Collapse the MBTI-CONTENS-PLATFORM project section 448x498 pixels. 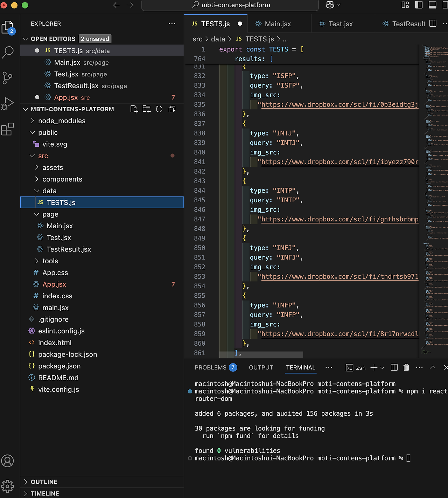[25, 109]
